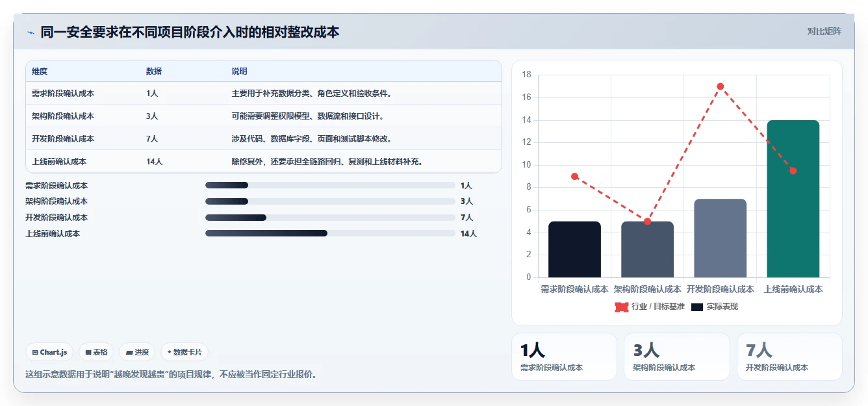
Task: Click the 需求阶段确认成本 progress bar
Action: pyautogui.click(x=330, y=185)
